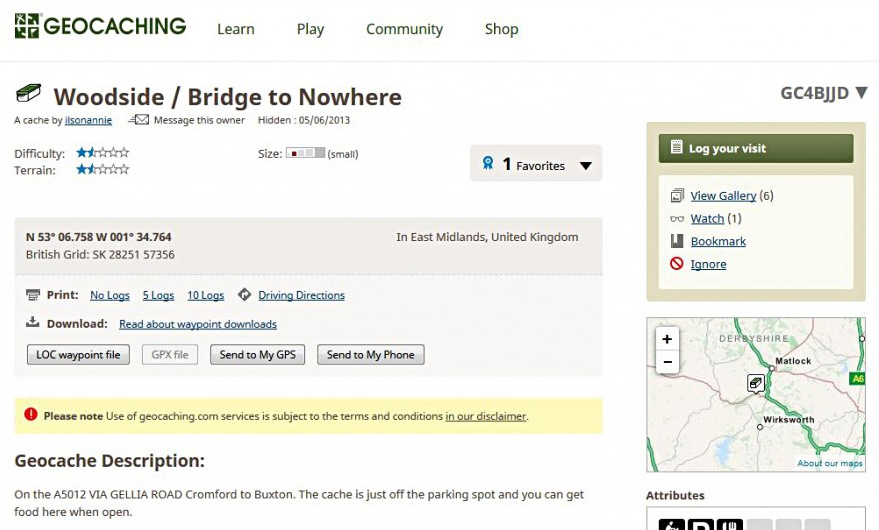Click the Send to My GPS button
The width and height of the screenshot is (879, 530).
pos(258,355)
